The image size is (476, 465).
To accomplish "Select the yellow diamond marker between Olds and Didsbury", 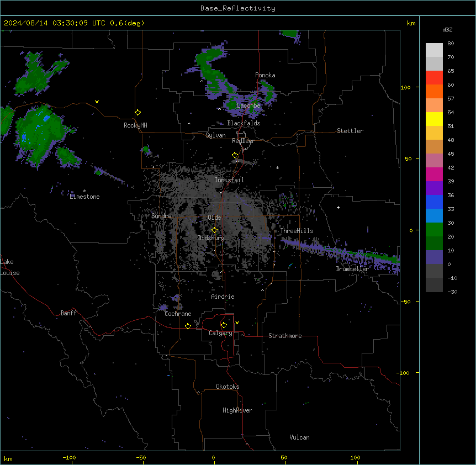I will (x=214, y=230).
